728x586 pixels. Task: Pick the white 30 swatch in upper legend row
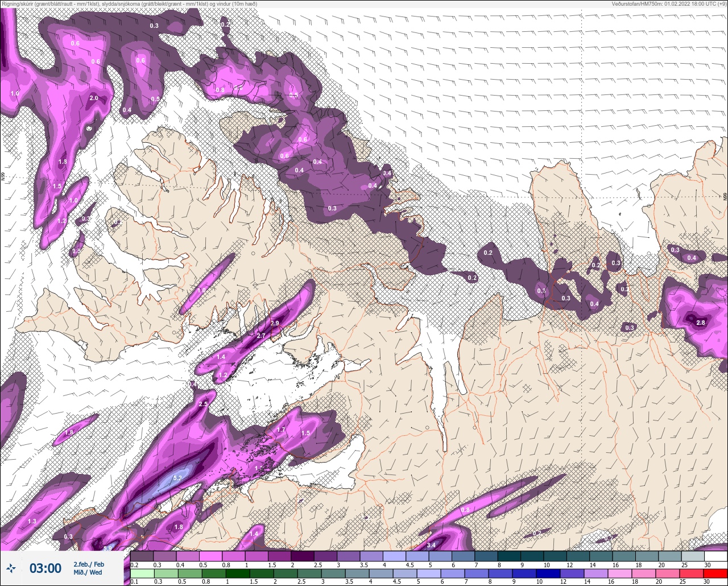[715, 556]
